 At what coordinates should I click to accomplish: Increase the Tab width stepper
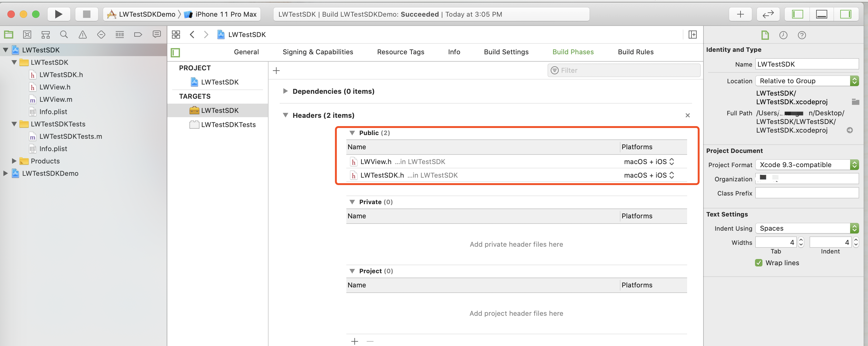point(801,240)
